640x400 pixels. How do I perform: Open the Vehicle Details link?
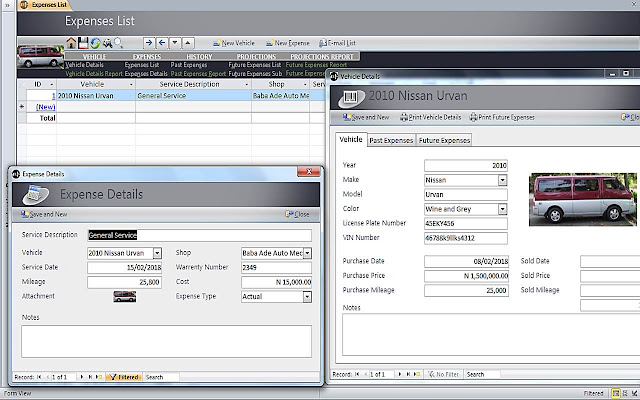pos(84,65)
